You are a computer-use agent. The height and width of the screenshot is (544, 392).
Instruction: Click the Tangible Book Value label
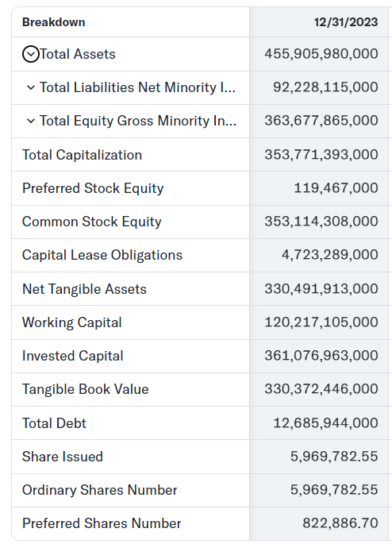click(85, 389)
